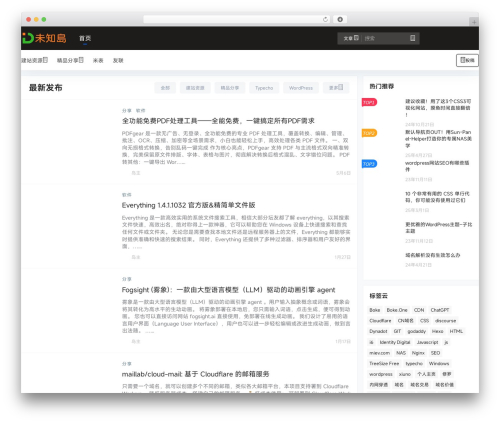500x423 pixels.
Task: Click the GIT tag
Action: [397, 331]
